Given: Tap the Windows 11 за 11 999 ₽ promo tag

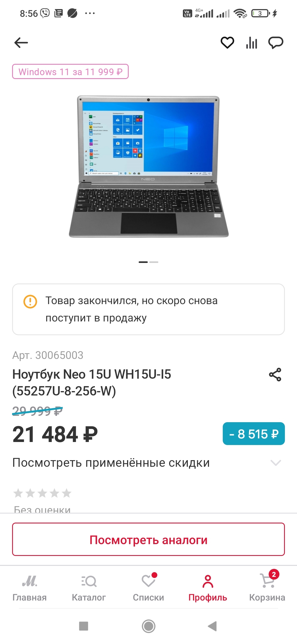Looking at the screenshot, I should pos(70,72).
